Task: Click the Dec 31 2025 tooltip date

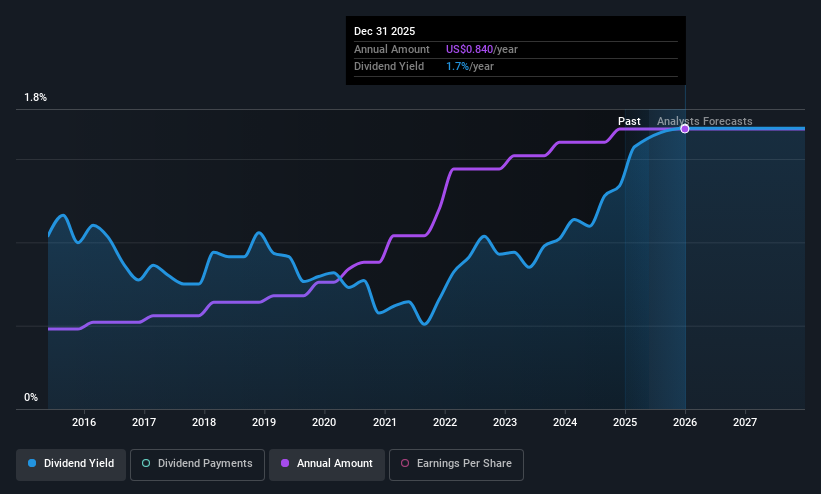Action: point(384,31)
